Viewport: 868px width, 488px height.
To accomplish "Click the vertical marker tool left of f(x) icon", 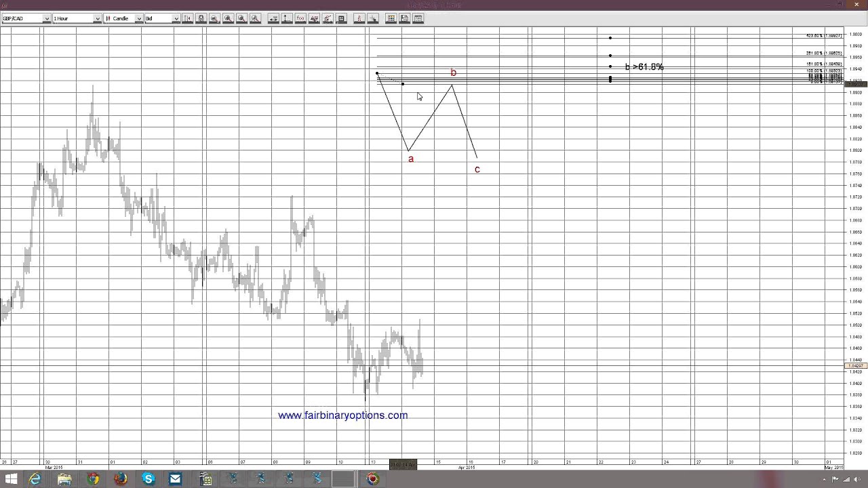I will 287,18.
